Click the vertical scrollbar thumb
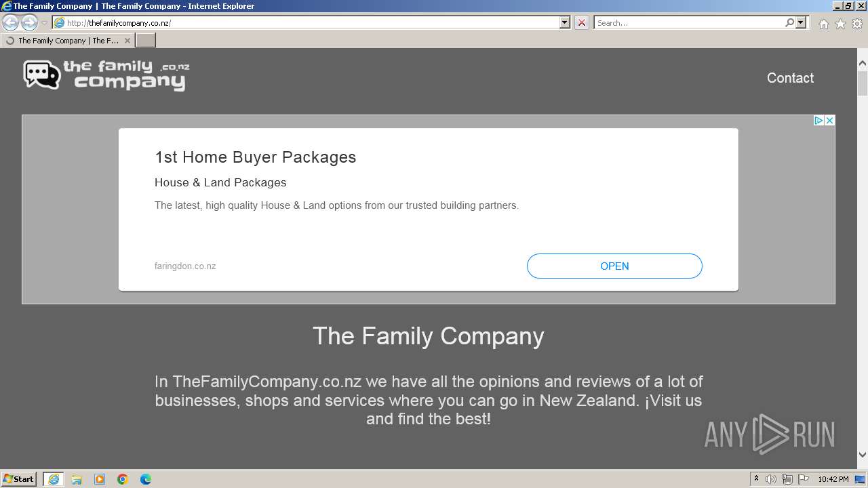Viewport: 868px width, 488px height. click(863, 83)
